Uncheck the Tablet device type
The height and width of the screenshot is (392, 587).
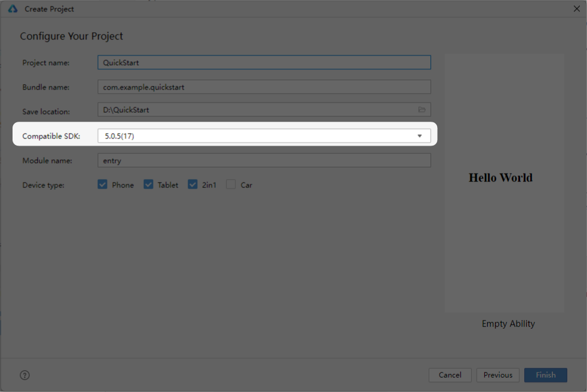148,184
